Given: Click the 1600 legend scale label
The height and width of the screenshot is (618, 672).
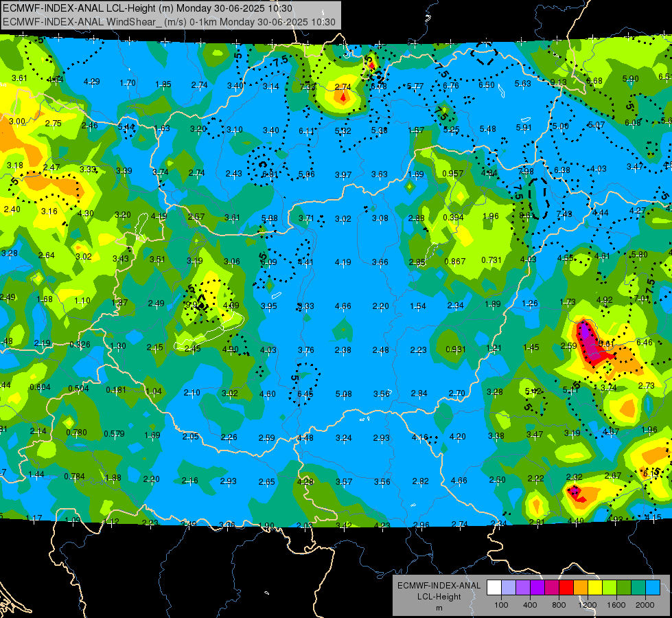Looking at the screenshot, I should point(616,605).
